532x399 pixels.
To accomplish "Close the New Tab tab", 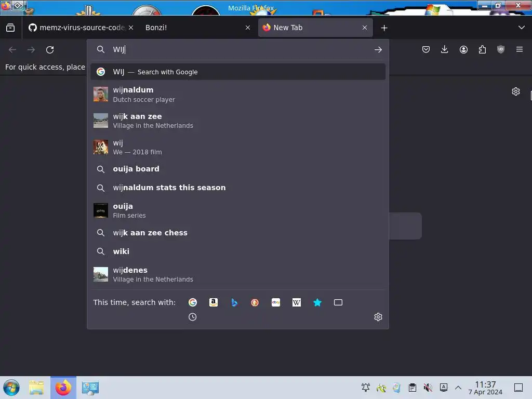I will tap(365, 28).
